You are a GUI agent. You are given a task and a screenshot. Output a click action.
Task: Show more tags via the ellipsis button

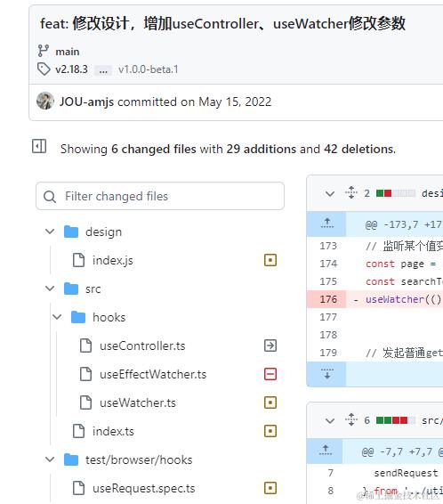[103, 69]
